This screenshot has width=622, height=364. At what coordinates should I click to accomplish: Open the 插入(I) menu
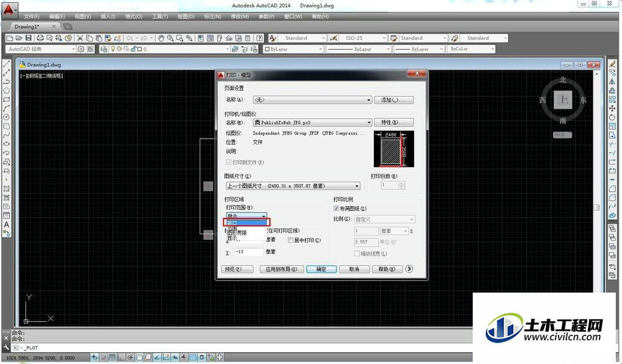108,17
